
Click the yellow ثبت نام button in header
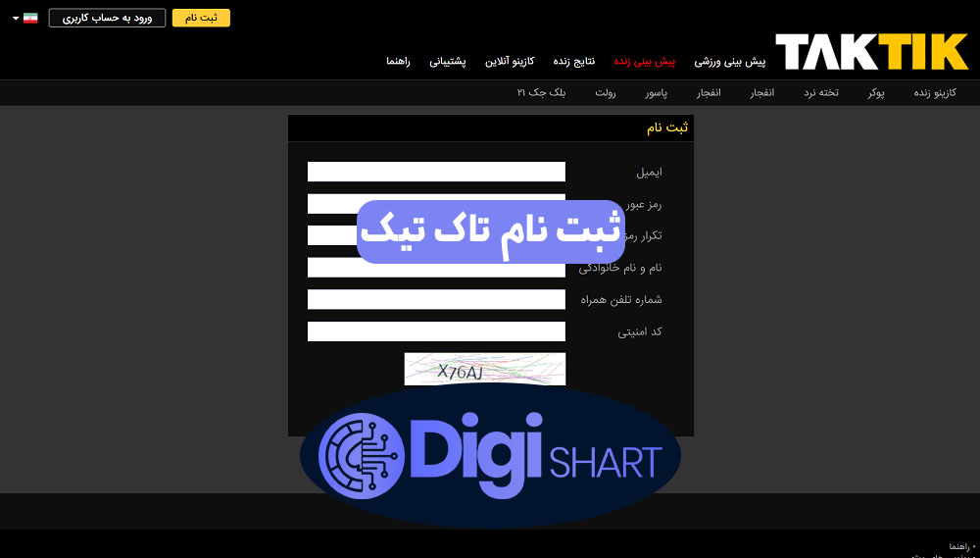[201, 18]
